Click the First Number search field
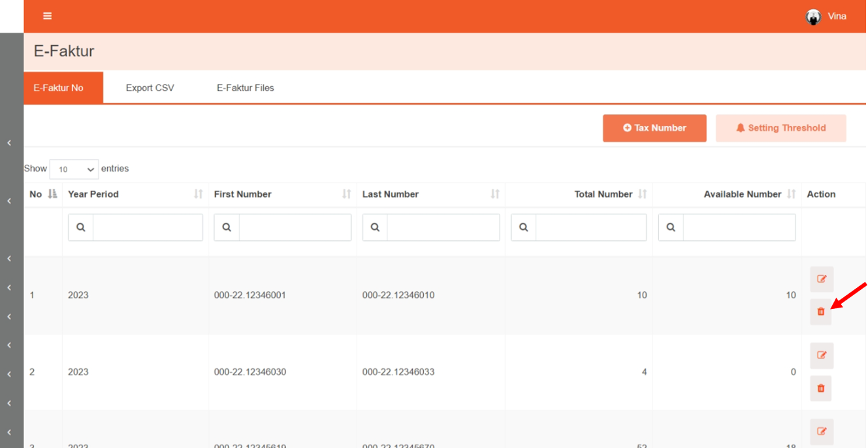868x448 pixels. [x=295, y=228]
